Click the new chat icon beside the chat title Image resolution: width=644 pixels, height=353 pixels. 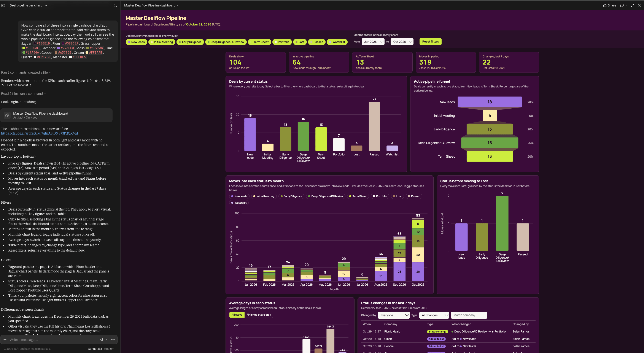pos(116,5)
